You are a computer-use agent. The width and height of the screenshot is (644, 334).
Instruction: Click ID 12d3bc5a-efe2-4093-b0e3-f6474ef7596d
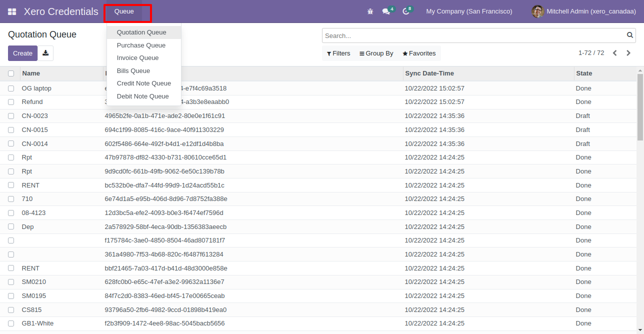point(164,213)
